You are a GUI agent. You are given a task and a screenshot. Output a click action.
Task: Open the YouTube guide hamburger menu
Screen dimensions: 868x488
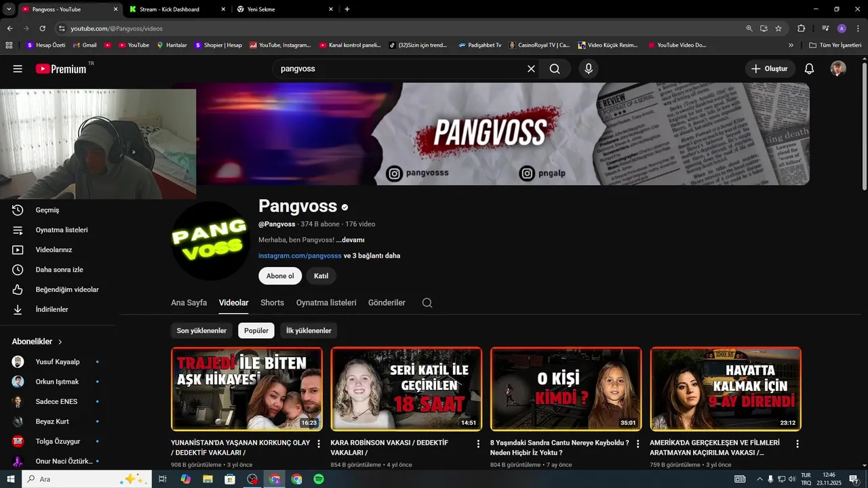18,68
